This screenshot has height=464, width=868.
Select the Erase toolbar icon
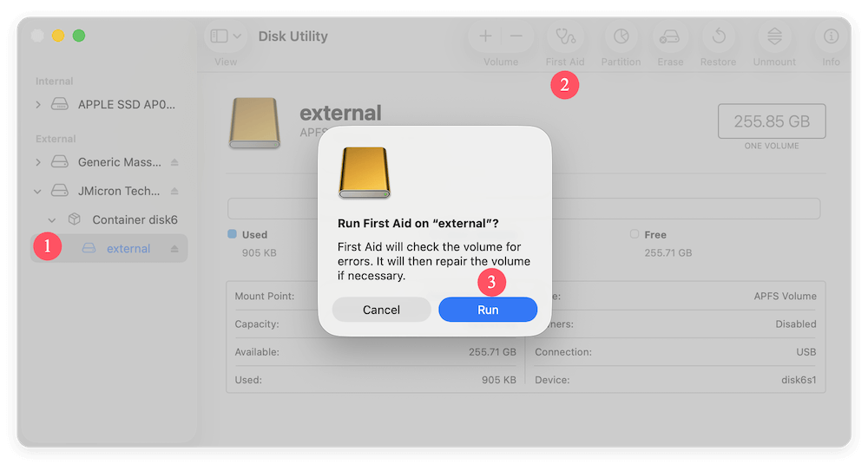pos(670,36)
